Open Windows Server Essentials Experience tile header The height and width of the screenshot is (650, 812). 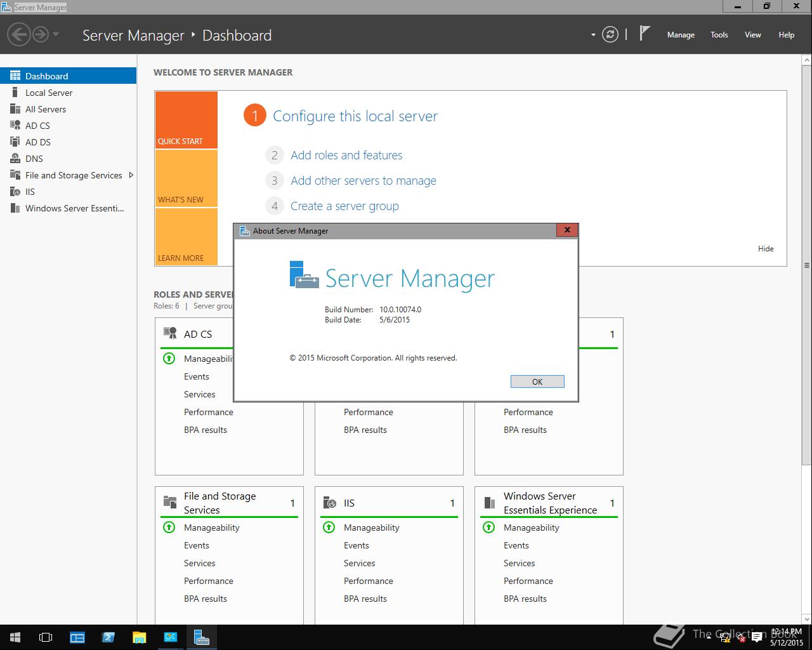[550, 503]
